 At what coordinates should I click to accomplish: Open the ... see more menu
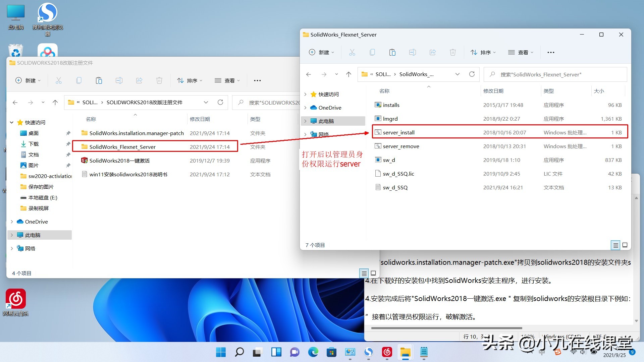click(550, 52)
